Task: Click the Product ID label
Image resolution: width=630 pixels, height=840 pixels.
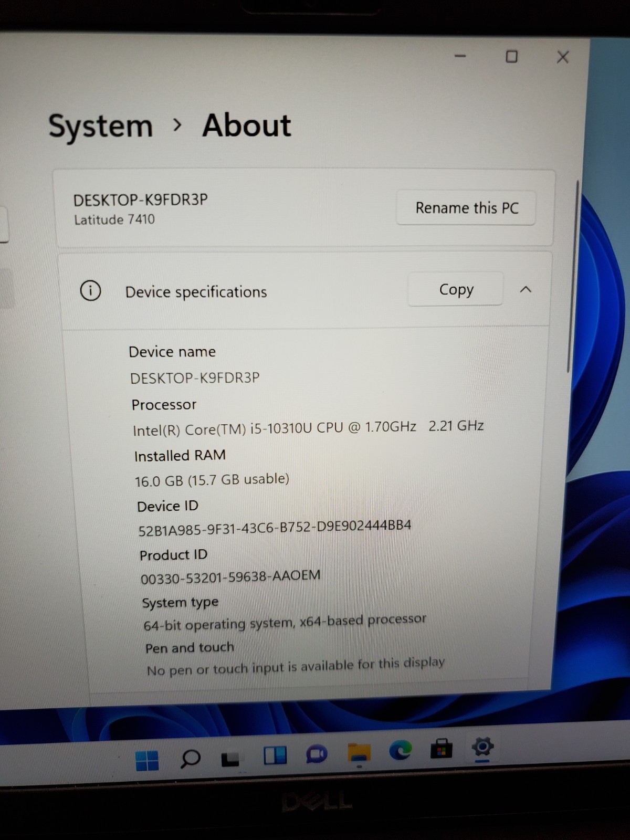Action: tap(173, 555)
